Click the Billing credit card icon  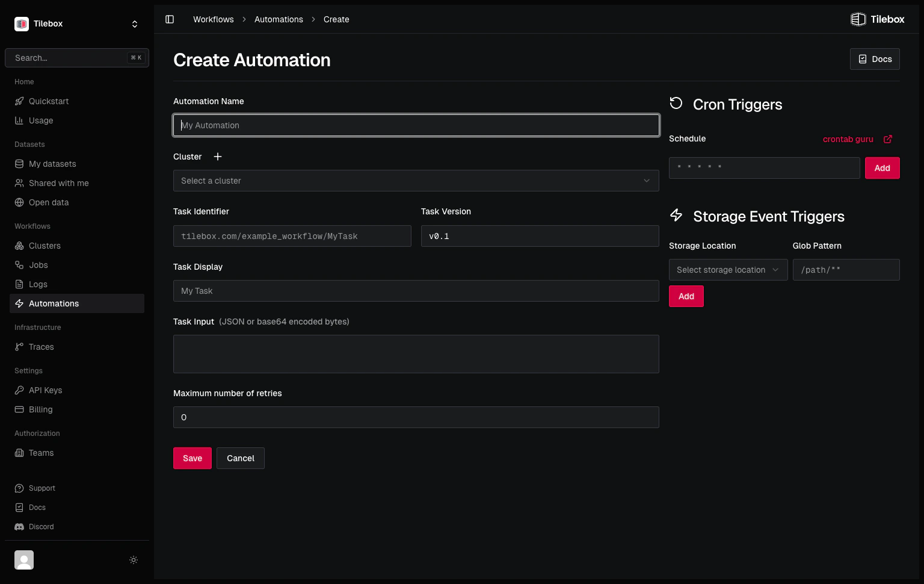pos(19,409)
